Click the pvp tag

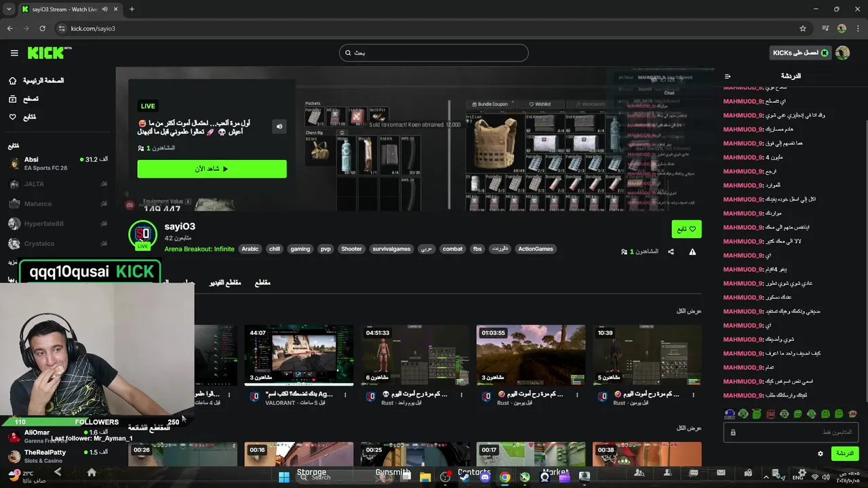(325, 249)
